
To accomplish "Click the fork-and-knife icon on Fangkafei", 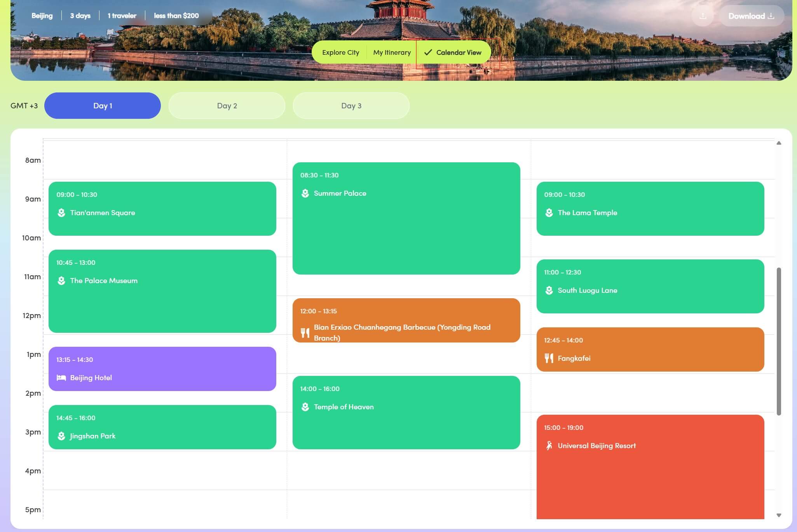I will pos(549,358).
